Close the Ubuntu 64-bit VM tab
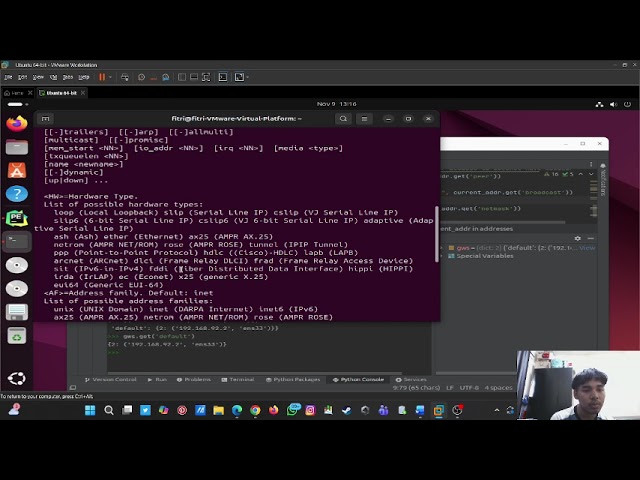 [83, 93]
